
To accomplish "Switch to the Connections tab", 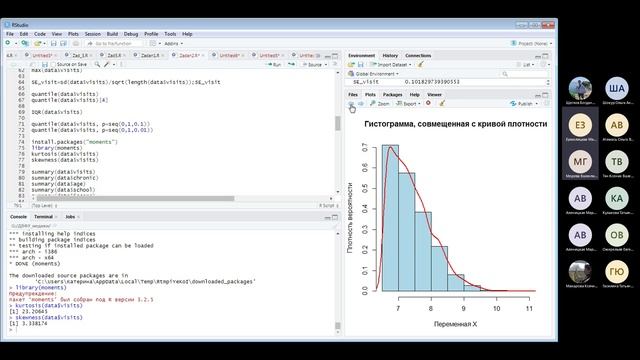I will [x=418, y=56].
